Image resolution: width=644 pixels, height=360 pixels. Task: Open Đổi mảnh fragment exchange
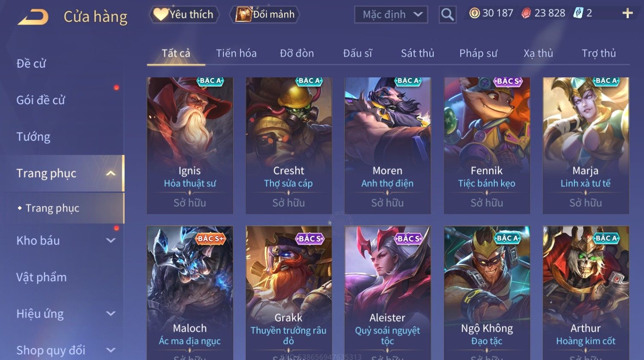265,15
